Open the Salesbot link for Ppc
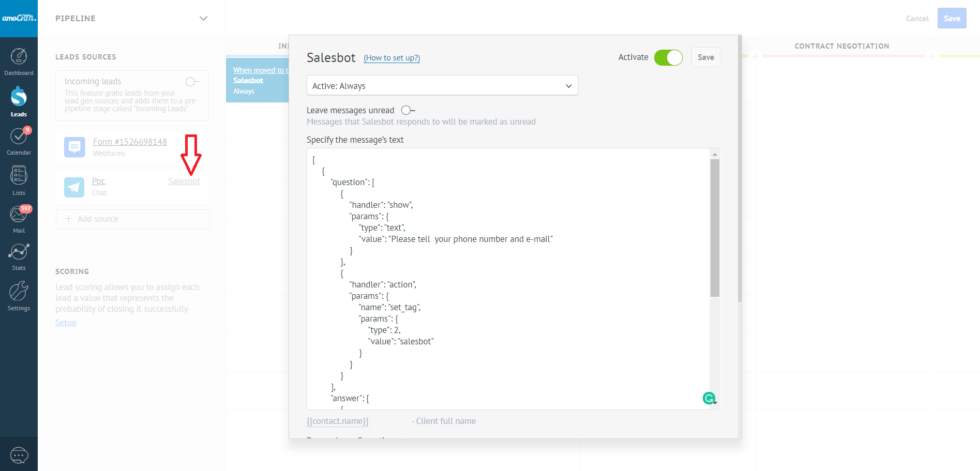Screen dimensions: 980x471 (184, 181)
